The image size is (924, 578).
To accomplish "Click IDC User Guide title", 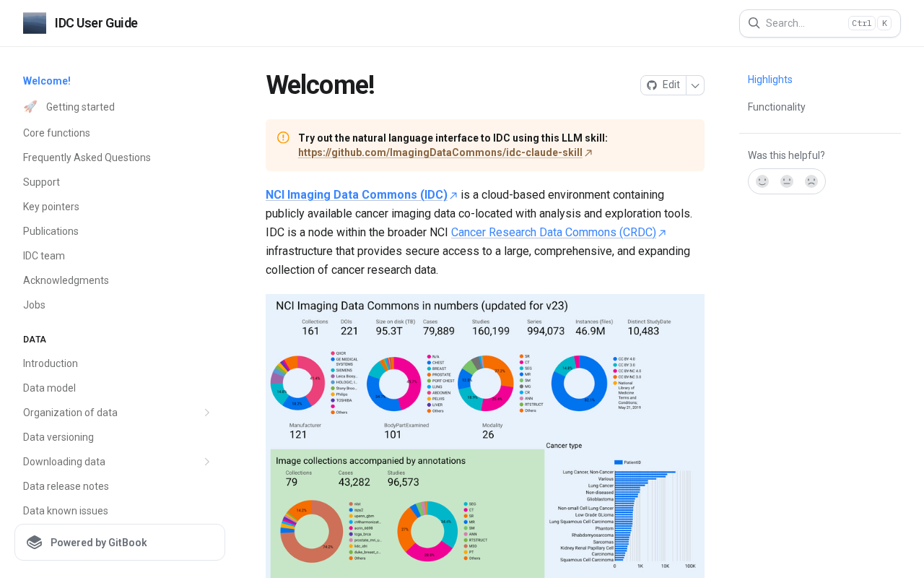I will 96,23.
